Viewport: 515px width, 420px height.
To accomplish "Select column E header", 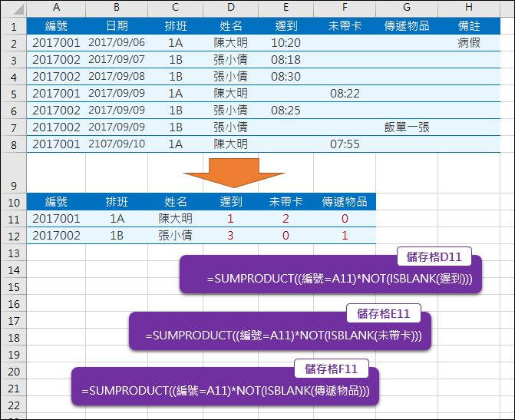I will [286, 8].
